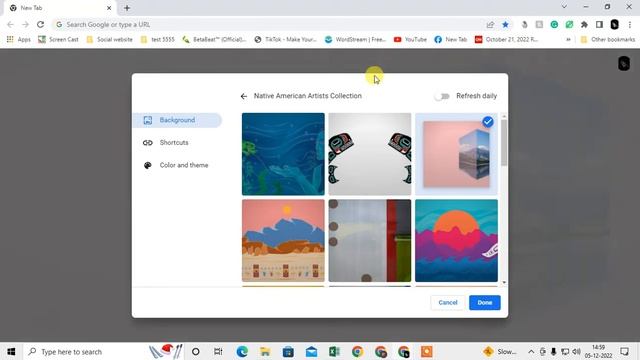This screenshot has height=360, width=640.
Task: Show hidden system tray icons
Action: [x=531, y=351]
